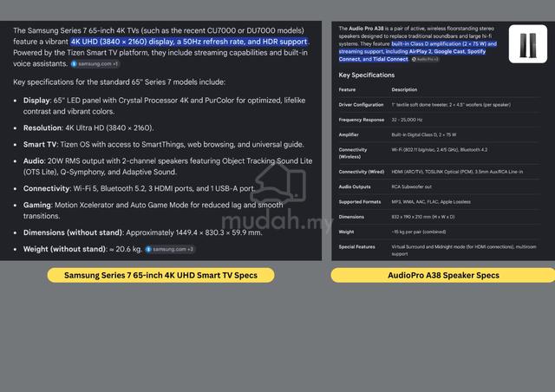Open the samsung.com +3 source chip after Weight

point(170,249)
